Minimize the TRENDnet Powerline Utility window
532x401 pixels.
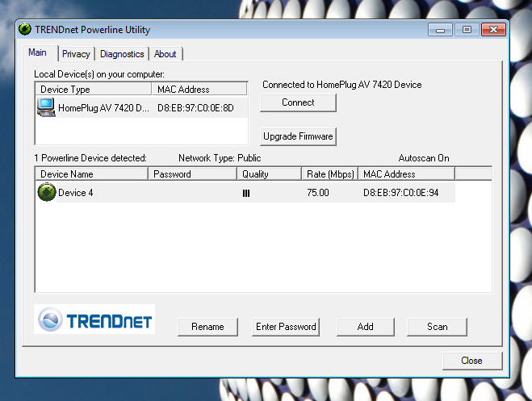tap(440, 30)
